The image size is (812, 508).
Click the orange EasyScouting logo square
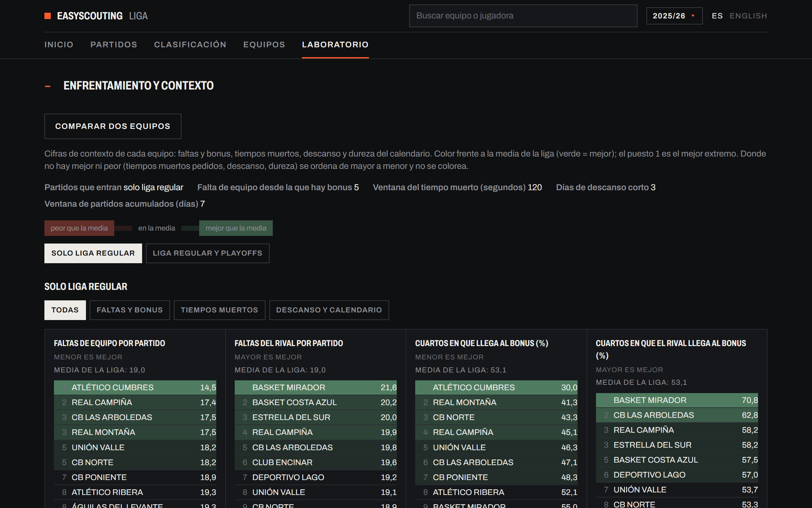coord(48,16)
